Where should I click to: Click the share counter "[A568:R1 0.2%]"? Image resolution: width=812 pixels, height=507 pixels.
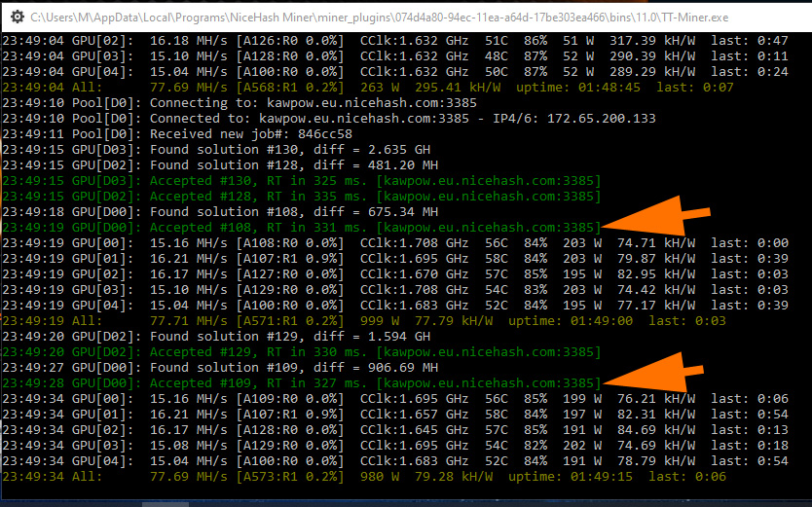click(290, 87)
